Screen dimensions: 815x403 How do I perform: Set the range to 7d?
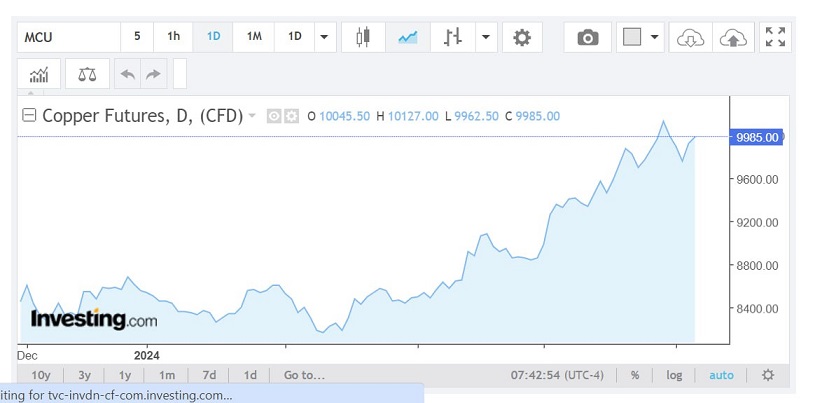(209, 375)
